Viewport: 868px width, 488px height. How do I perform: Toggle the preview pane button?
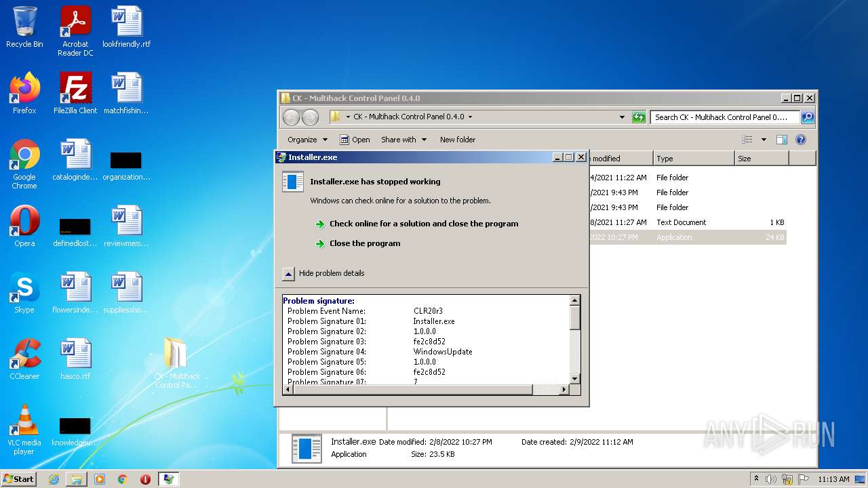pos(782,140)
